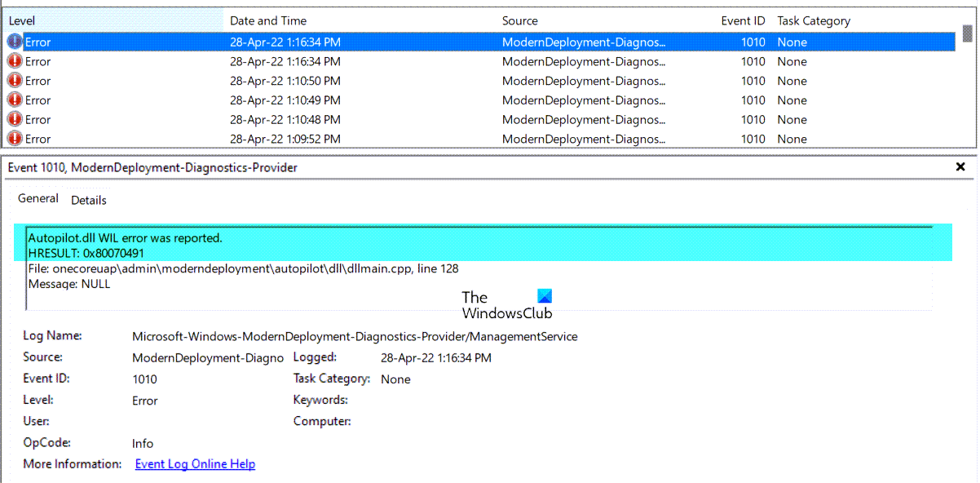
Task: Switch to the General tab
Action: 38,198
